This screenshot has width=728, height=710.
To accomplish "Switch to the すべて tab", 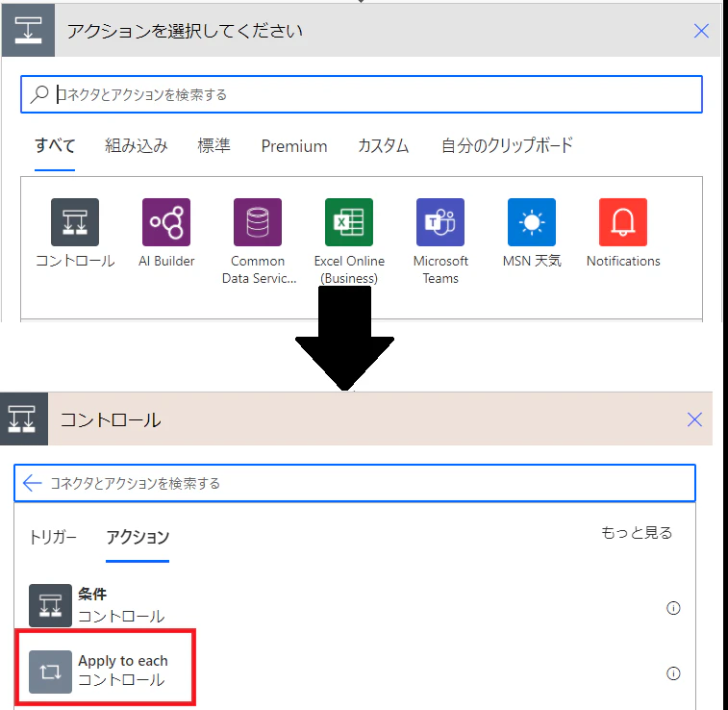I will coord(55,146).
